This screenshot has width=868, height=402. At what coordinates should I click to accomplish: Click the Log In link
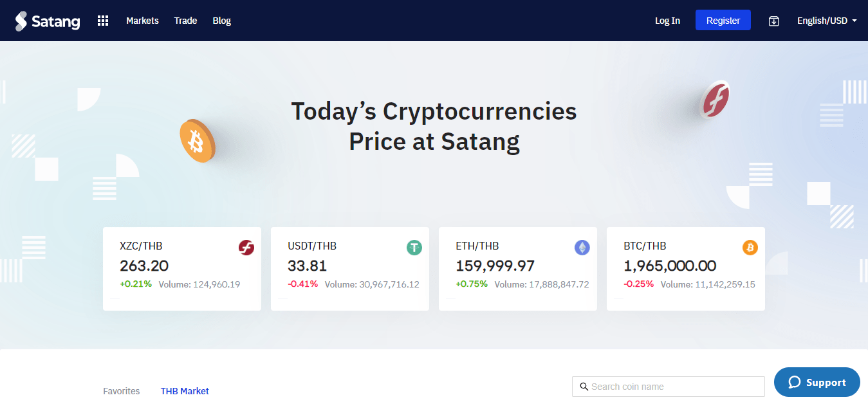[667, 20]
